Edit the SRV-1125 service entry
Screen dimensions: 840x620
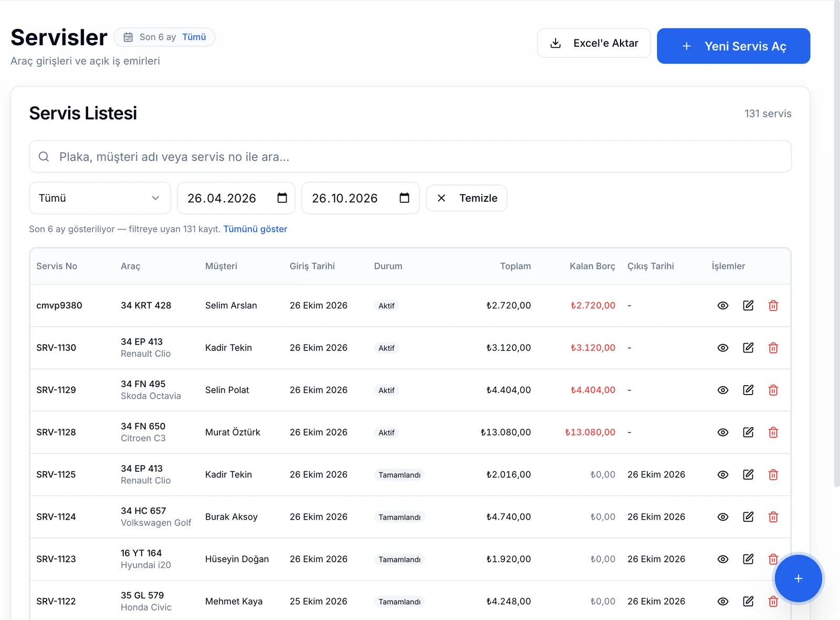[x=748, y=475]
